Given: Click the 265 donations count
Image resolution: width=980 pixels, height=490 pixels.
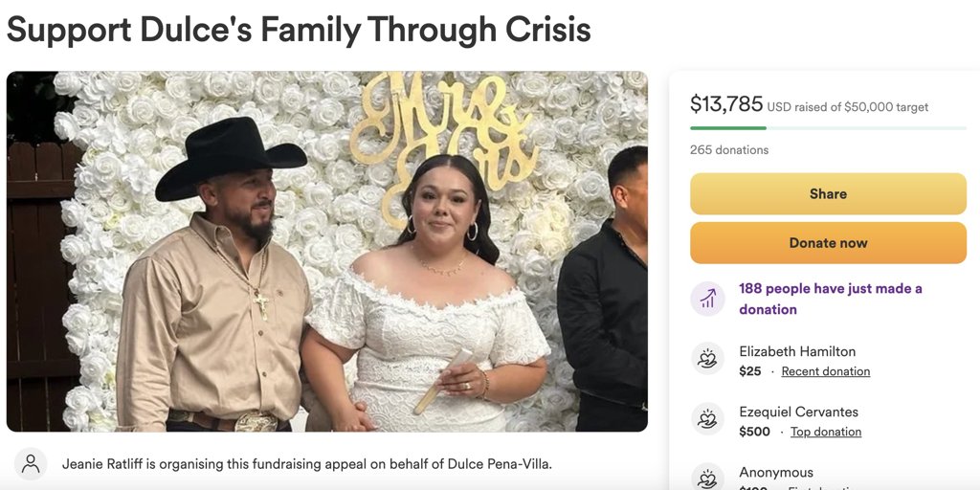Looking at the screenshot, I should pyautogui.click(x=729, y=149).
